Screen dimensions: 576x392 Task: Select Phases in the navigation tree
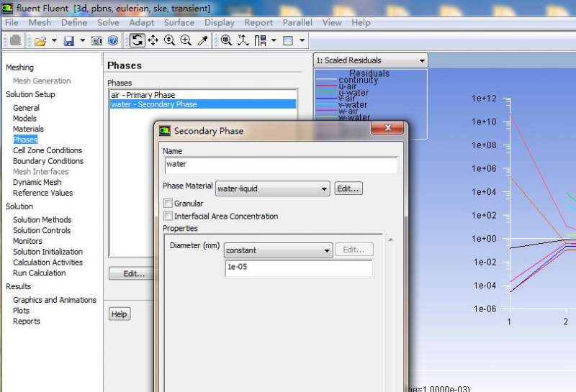(x=25, y=140)
